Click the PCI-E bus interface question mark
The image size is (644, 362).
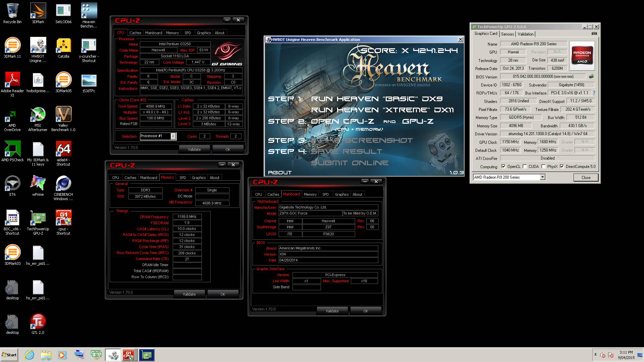pyautogui.click(x=594, y=93)
